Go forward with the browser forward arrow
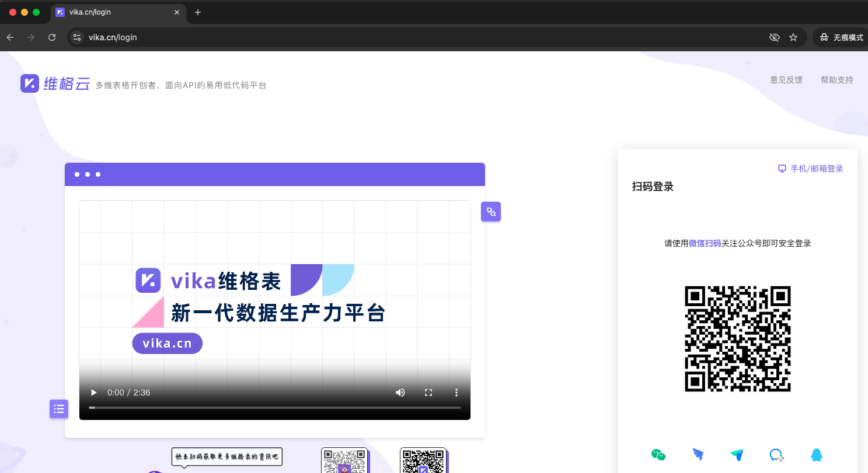 tap(31, 37)
